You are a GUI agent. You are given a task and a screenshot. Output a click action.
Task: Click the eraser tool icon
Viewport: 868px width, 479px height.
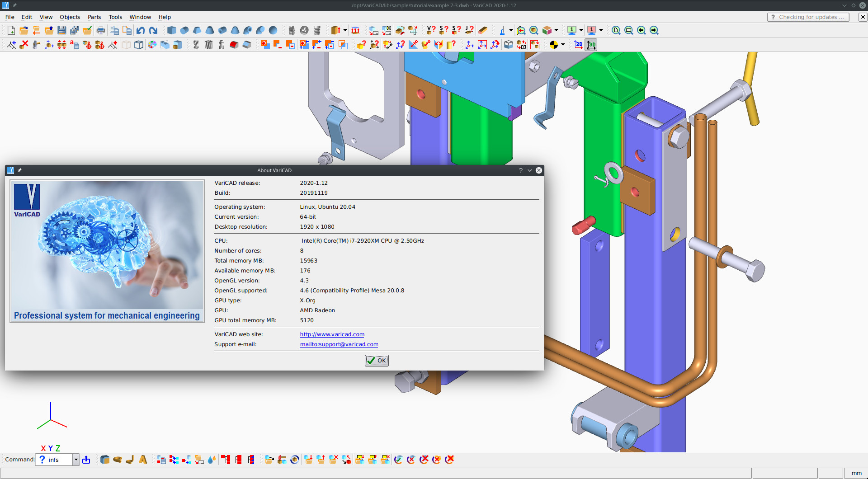click(482, 30)
